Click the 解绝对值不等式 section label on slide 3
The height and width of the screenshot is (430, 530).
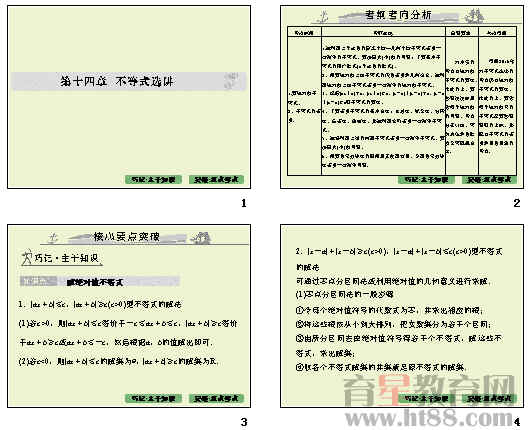pos(95,282)
